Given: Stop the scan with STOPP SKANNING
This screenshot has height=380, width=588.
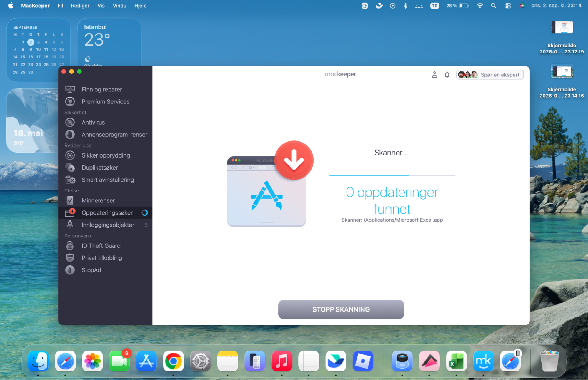Looking at the screenshot, I should [341, 309].
